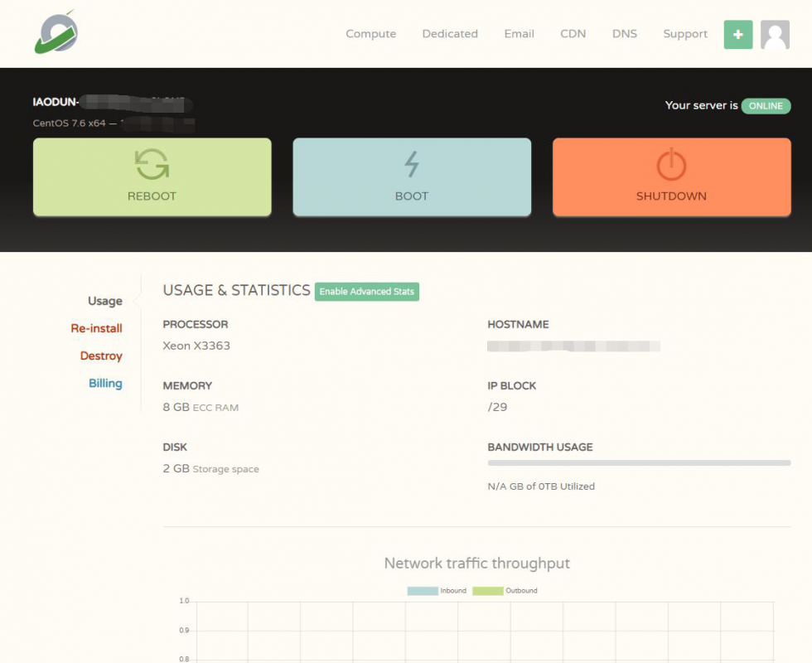812x663 pixels.
Task: Open the Re-install sidebar tab
Action: [96, 328]
